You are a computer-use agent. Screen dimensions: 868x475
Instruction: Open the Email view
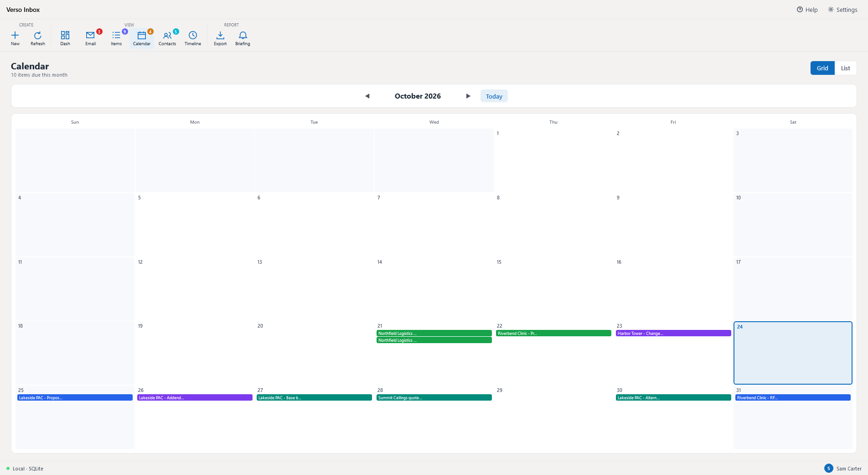click(x=91, y=38)
